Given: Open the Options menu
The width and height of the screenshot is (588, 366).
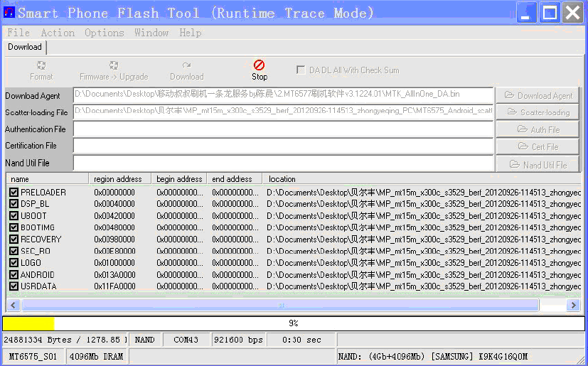Looking at the screenshot, I should 105,33.
